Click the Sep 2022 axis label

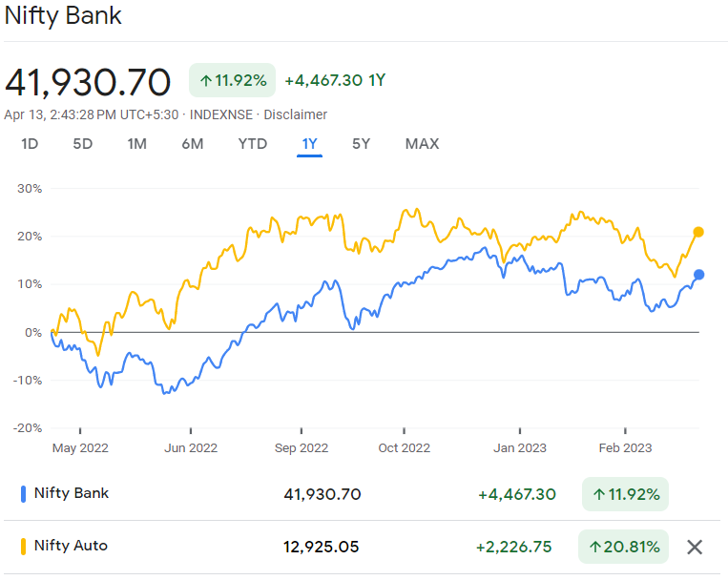point(302,448)
